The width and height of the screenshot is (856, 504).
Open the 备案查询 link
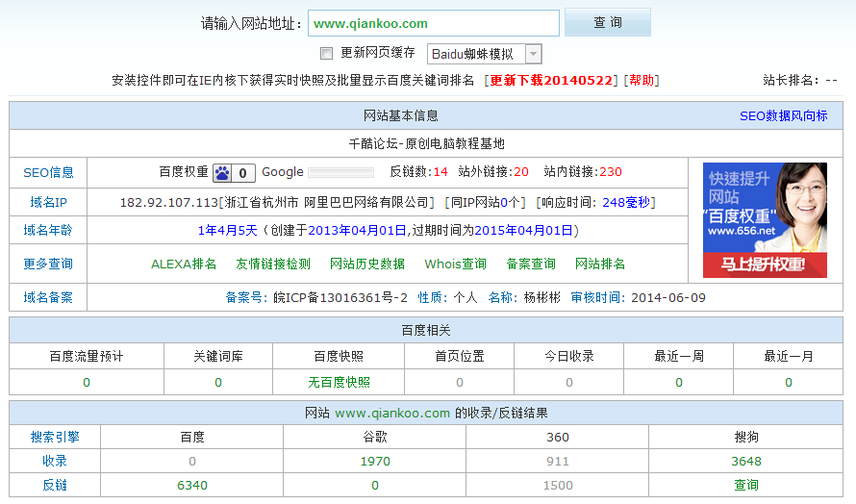click(x=531, y=265)
